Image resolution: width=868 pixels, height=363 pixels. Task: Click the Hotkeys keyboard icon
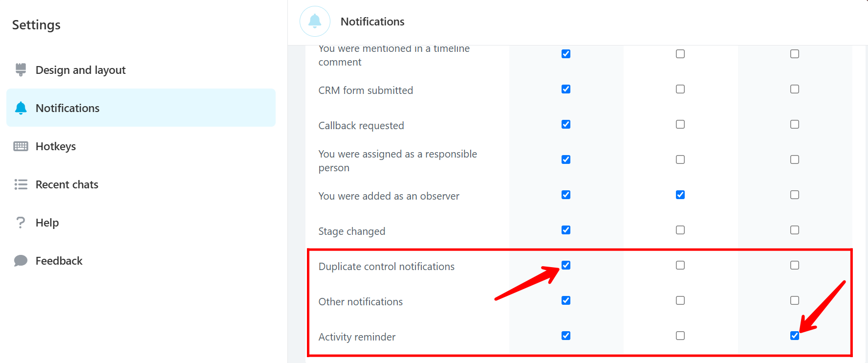click(x=21, y=146)
